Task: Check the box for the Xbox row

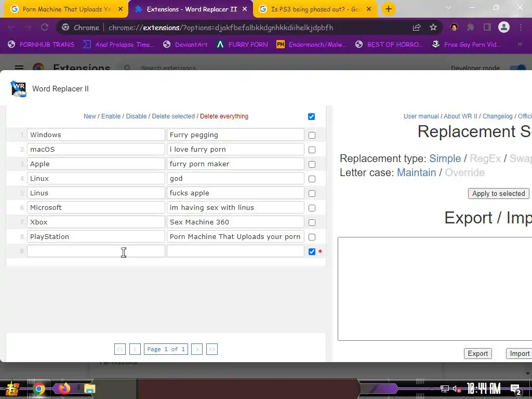Action: [x=312, y=222]
